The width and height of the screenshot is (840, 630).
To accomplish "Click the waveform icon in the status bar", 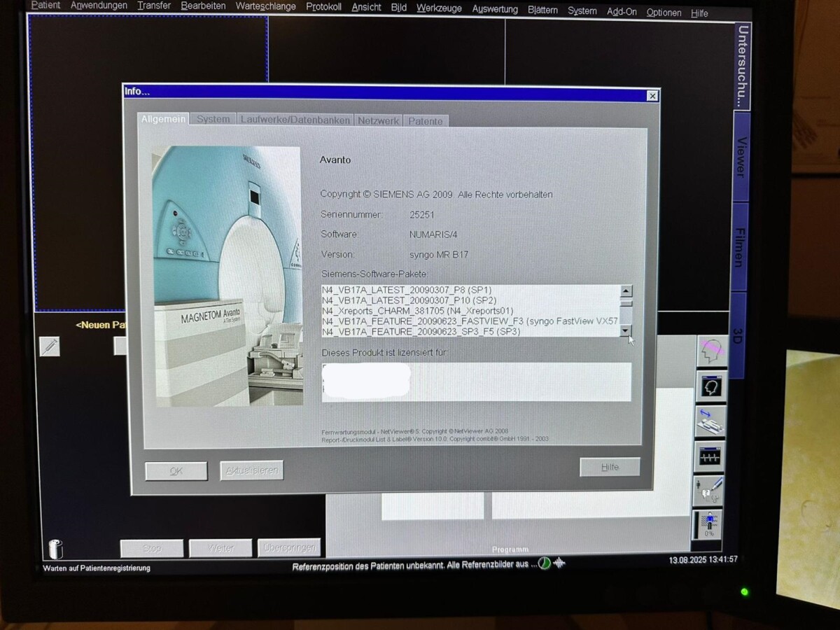I will pos(560,563).
